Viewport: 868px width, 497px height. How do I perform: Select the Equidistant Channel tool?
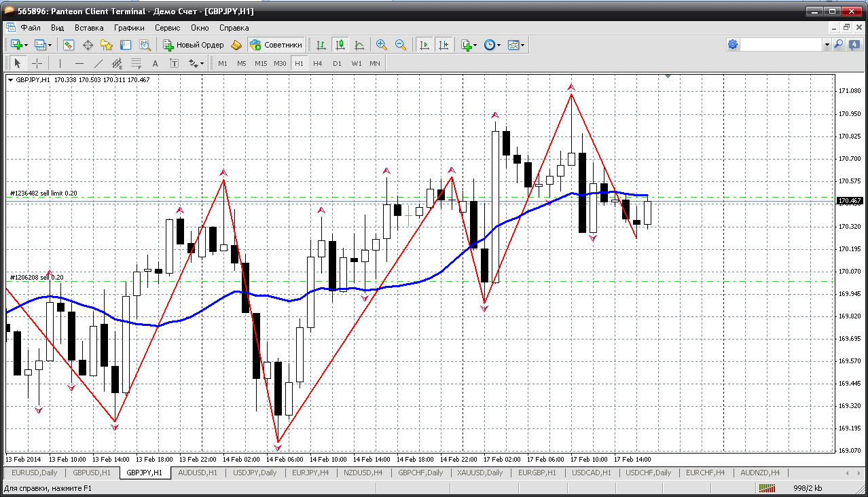pos(117,63)
